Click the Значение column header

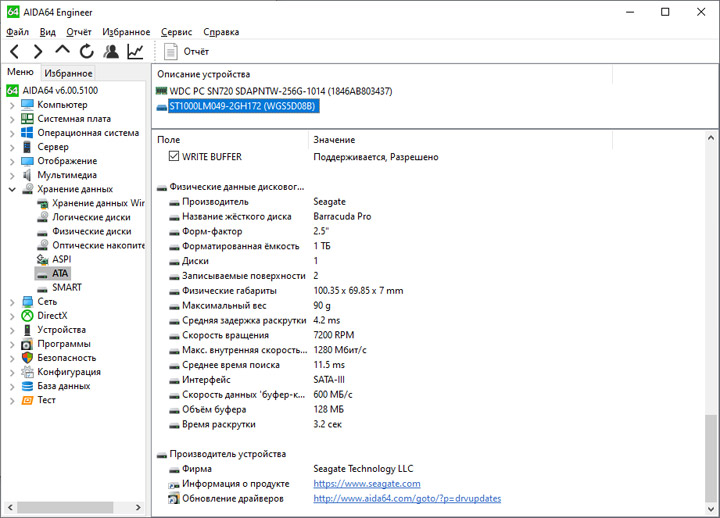pyautogui.click(x=334, y=139)
